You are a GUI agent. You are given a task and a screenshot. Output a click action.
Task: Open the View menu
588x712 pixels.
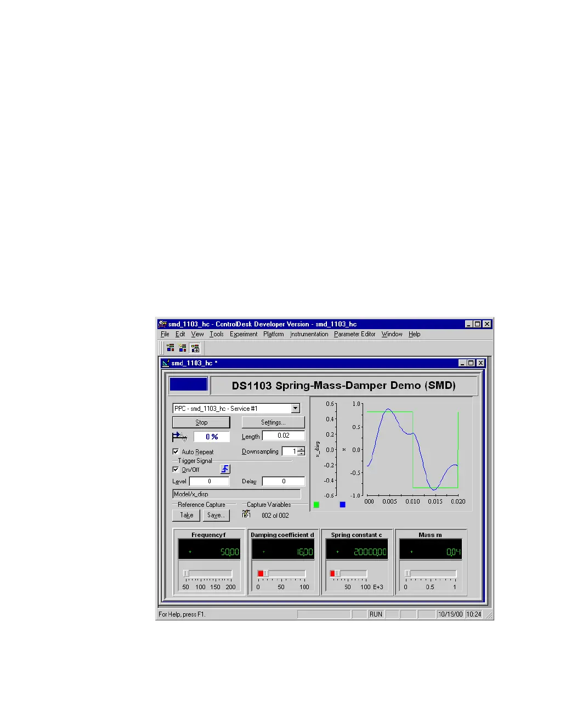[x=197, y=334]
